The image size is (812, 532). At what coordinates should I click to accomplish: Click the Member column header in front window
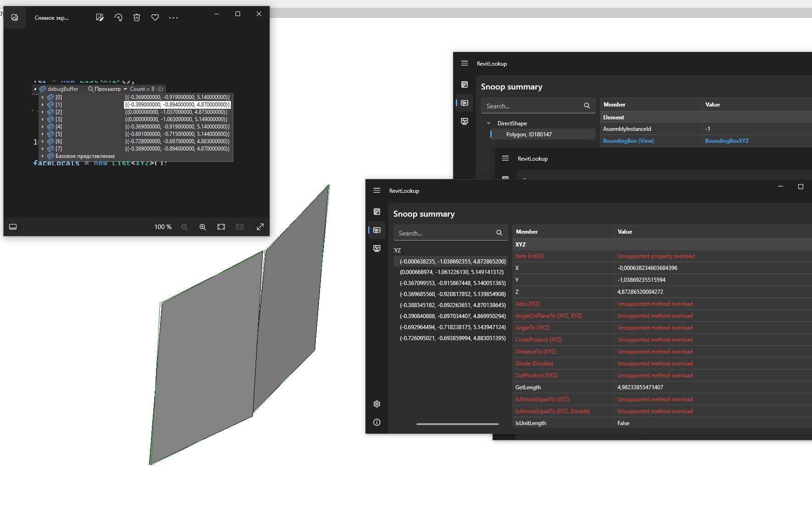(x=563, y=232)
